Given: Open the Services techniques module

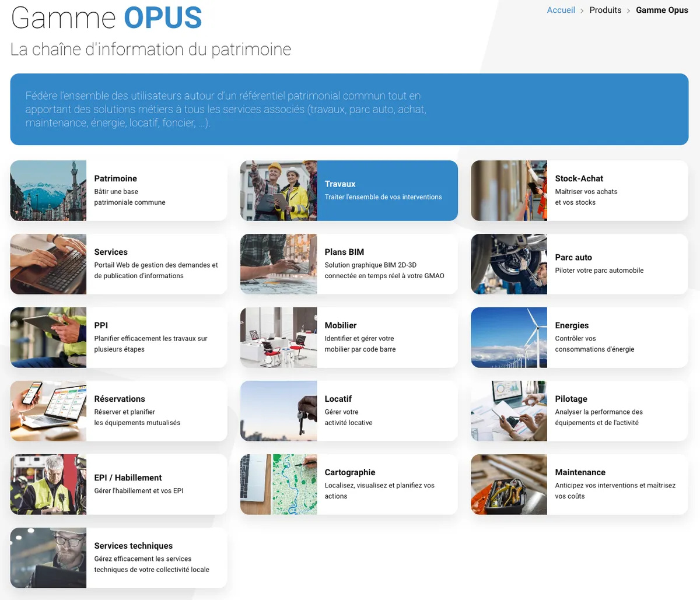Looking at the screenshot, I should pos(117,557).
